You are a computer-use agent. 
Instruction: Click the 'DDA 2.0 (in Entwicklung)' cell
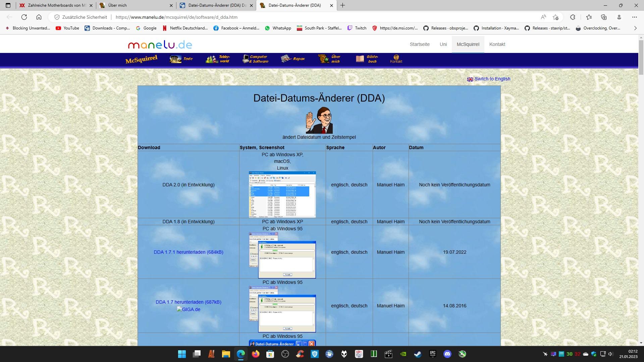pos(189,185)
